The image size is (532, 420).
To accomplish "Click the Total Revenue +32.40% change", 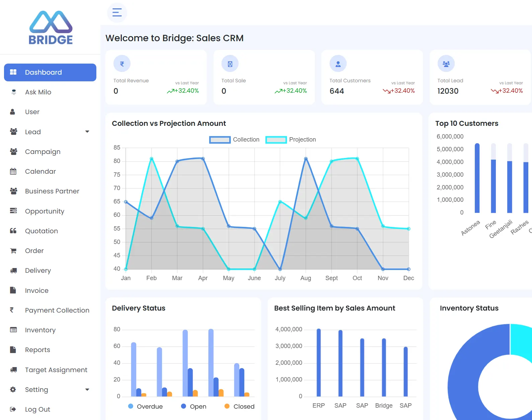I will [183, 91].
